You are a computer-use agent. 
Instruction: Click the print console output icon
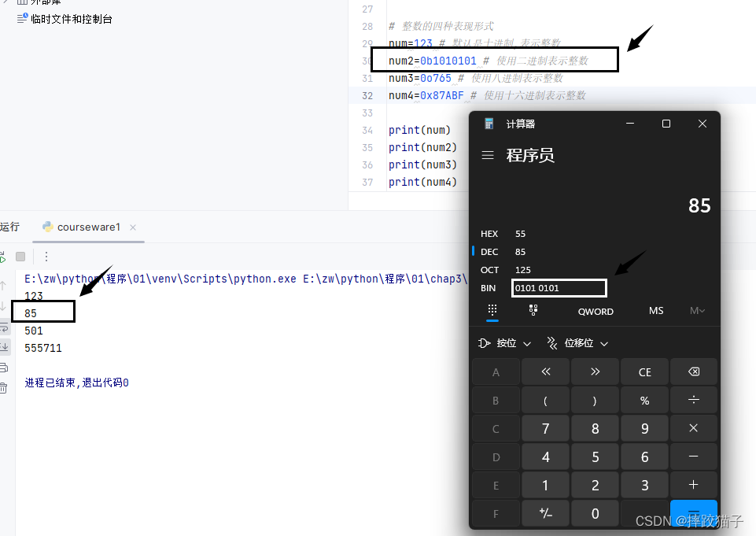(4, 367)
